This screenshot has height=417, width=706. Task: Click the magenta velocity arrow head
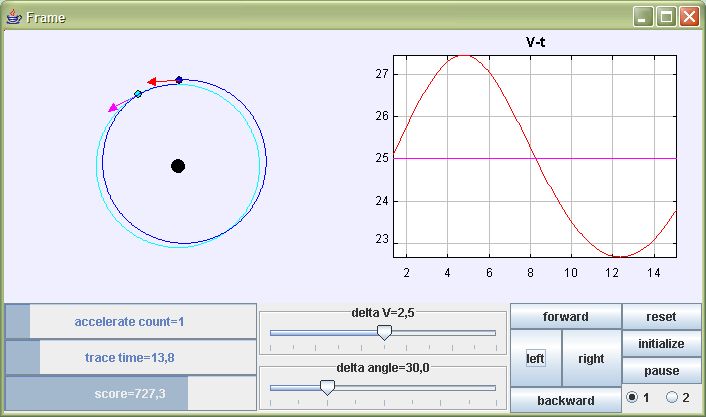click(113, 108)
